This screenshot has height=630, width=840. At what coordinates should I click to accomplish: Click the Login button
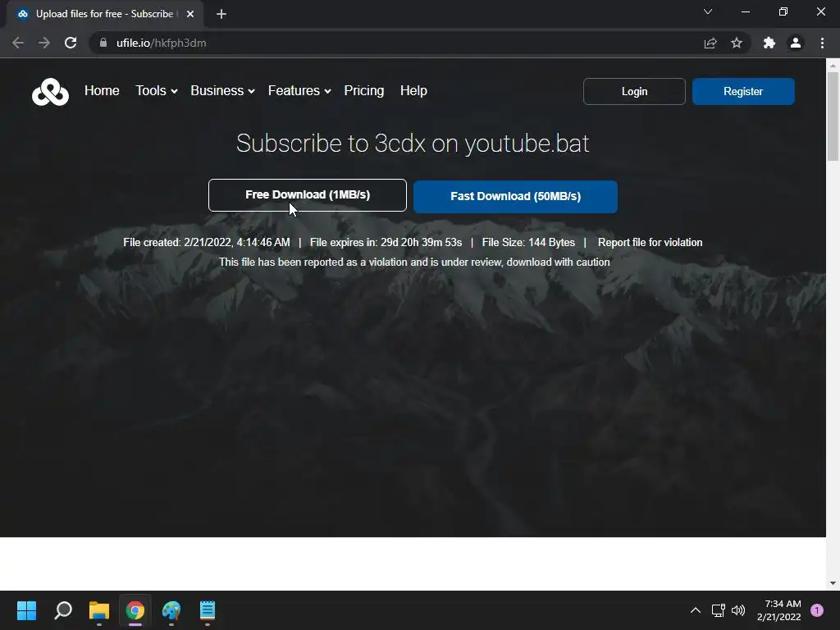(x=634, y=92)
